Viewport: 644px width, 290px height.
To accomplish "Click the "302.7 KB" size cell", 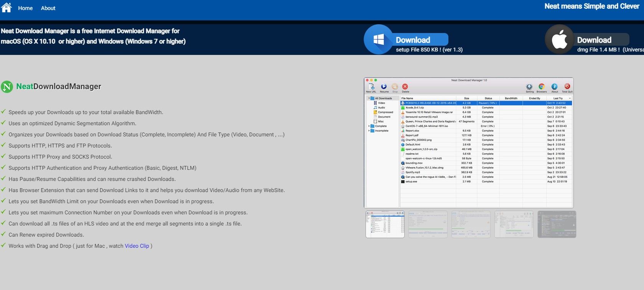I will (x=466, y=163).
